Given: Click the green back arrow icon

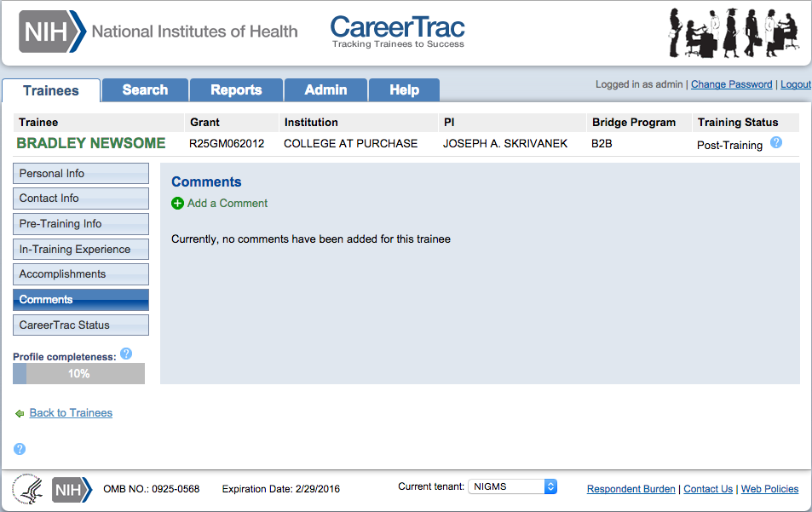Looking at the screenshot, I should 20,413.
